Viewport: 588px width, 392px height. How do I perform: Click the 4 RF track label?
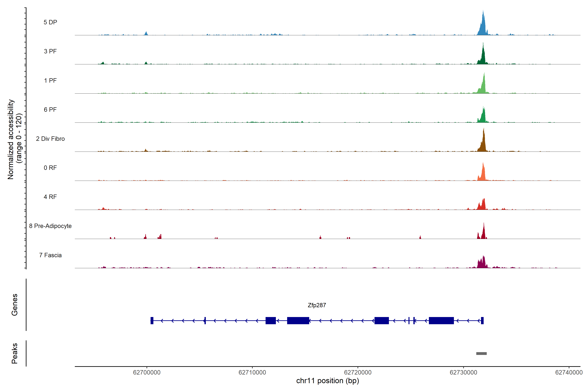50,197
